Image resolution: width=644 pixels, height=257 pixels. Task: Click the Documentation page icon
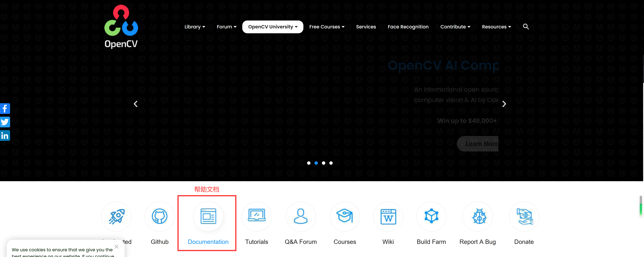point(208,216)
